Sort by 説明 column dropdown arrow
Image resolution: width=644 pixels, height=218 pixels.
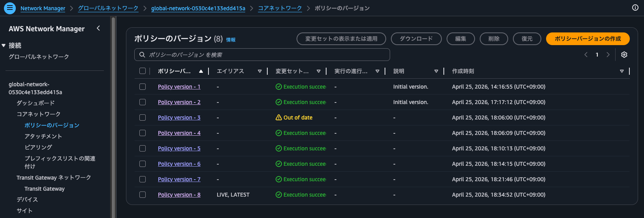(x=436, y=71)
